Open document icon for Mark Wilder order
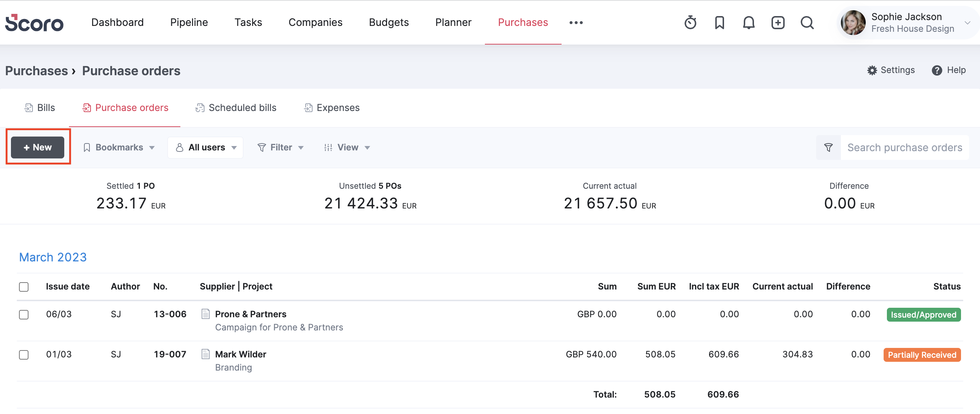This screenshot has width=980, height=414. point(206,354)
